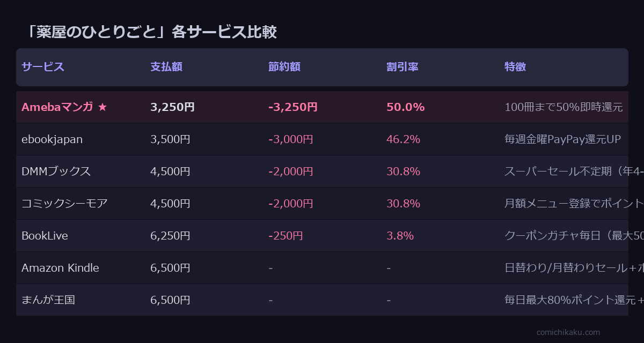Click the star beside Amebaマンガ
The image size is (644, 343).
click(x=103, y=107)
